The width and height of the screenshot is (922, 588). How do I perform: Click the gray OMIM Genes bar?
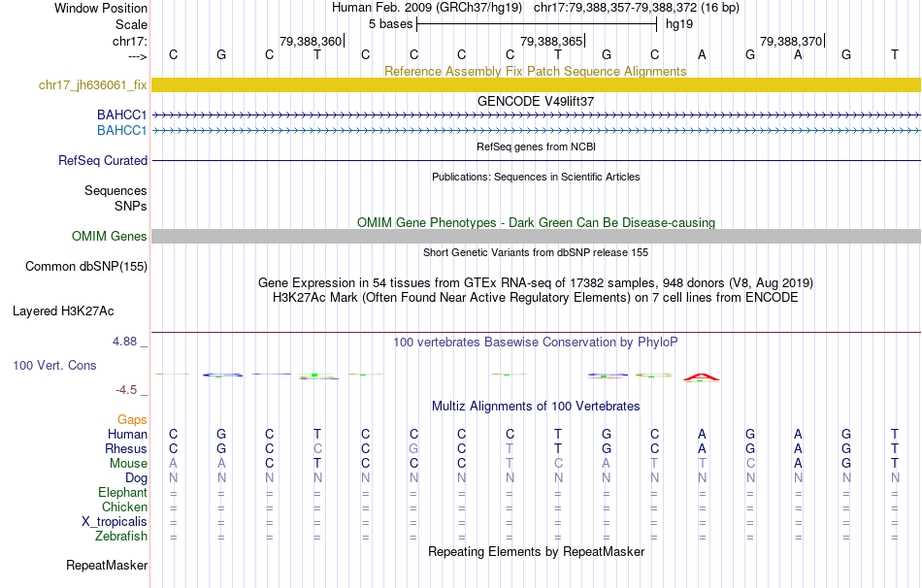(537, 237)
